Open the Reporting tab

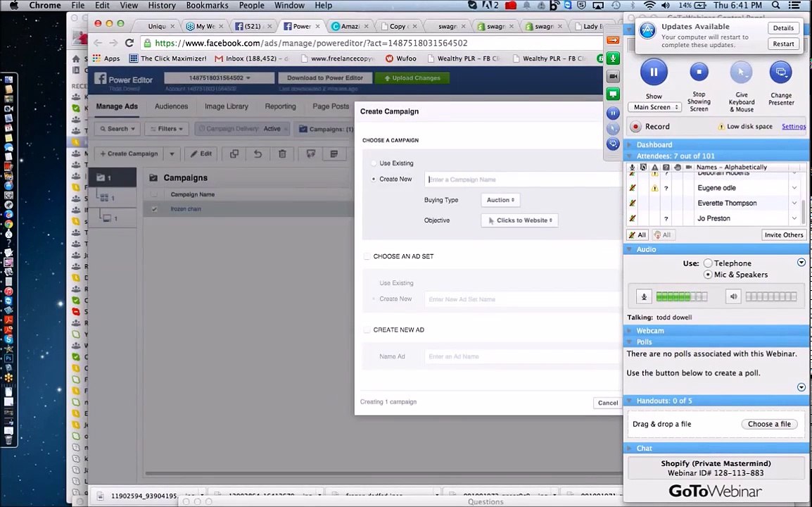tap(280, 106)
